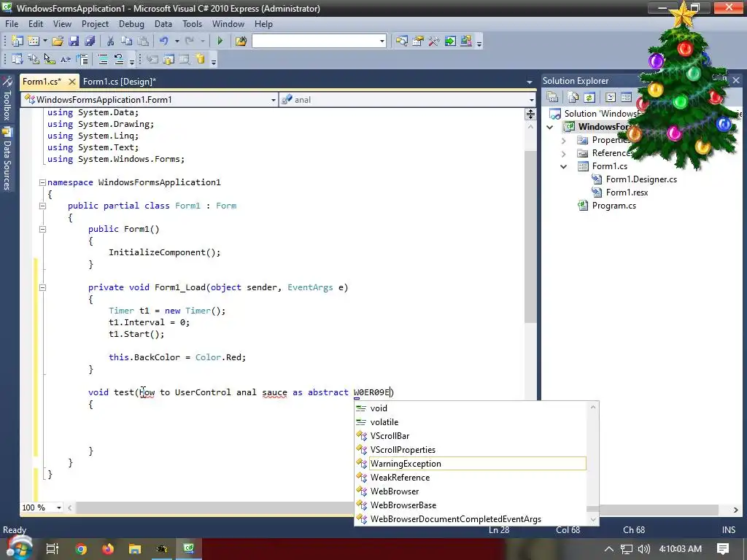
Task: Switch to the Form1.cs [Design]* tab
Action: pos(120,82)
